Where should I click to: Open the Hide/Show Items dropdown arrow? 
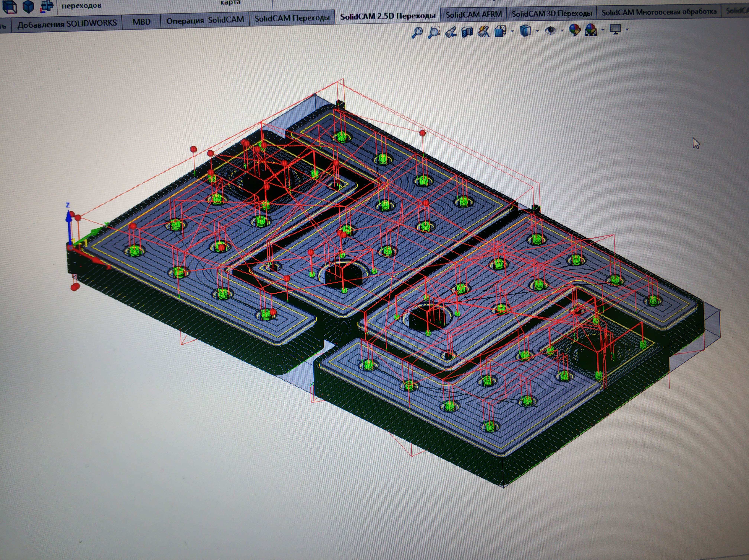(562, 31)
